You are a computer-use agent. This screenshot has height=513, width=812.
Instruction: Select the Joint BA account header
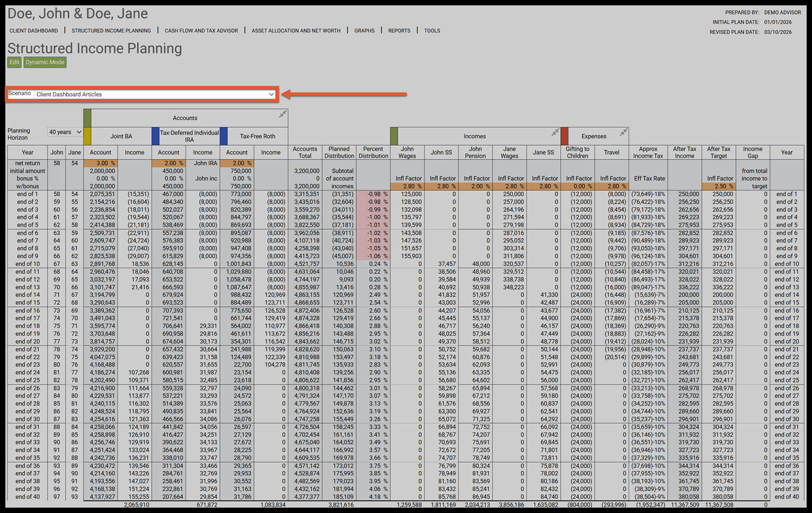point(121,136)
